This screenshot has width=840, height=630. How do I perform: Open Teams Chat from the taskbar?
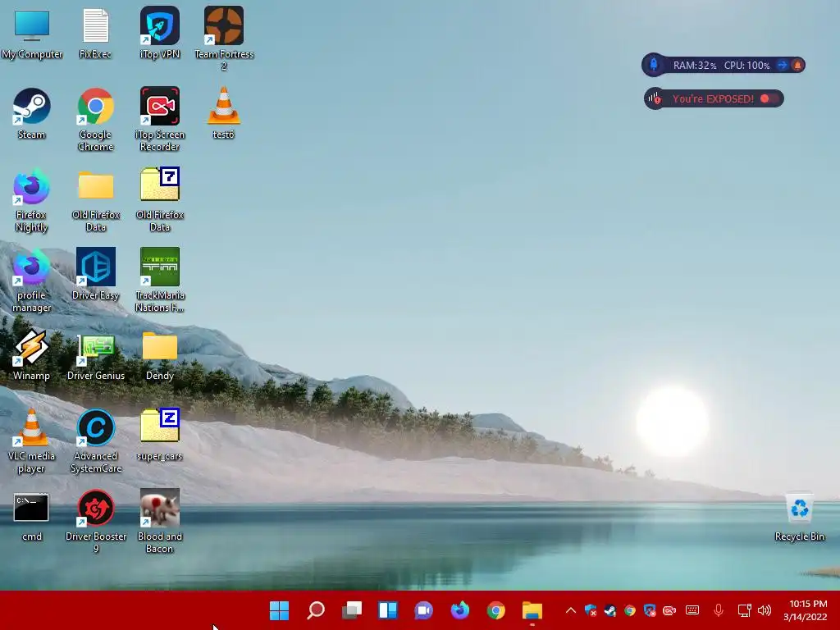[424, 610]
